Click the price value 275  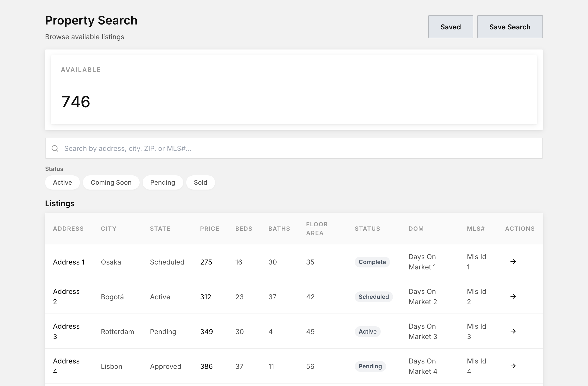tap(206, 262)
